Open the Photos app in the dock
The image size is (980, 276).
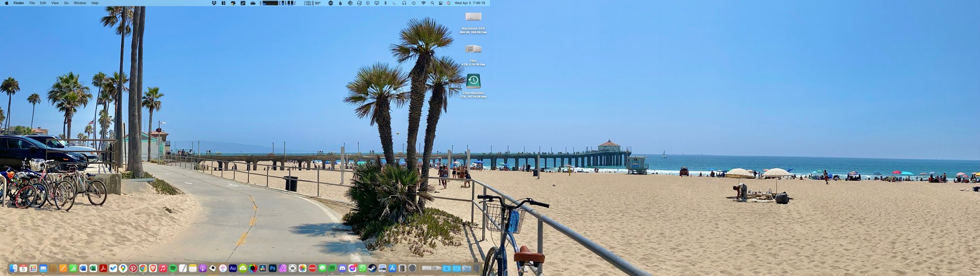click(x=302, y=268)
